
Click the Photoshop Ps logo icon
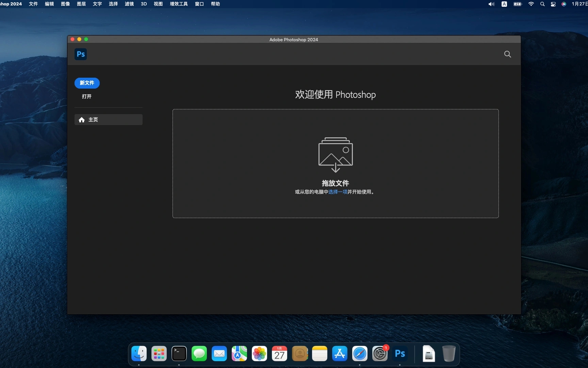81,54
